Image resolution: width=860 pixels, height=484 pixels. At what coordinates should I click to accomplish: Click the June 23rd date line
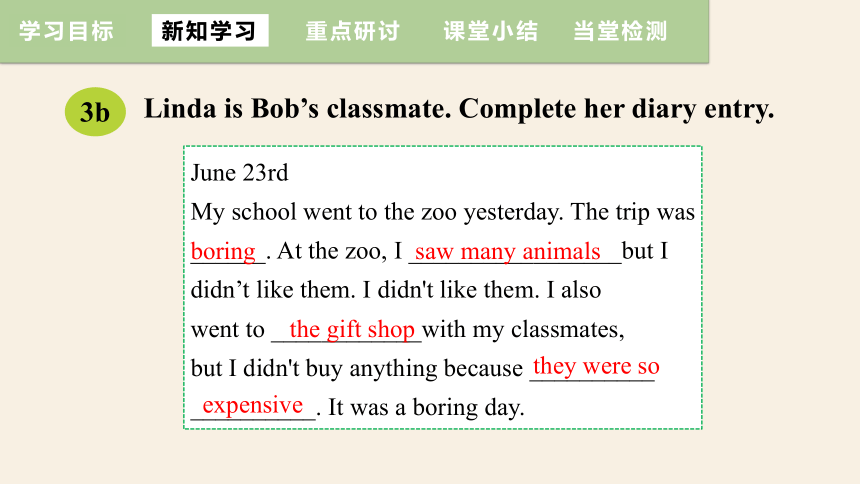(x=239, y=173)
